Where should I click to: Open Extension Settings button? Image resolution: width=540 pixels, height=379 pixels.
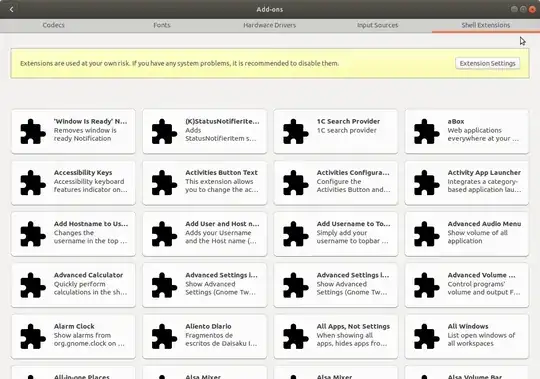487,63
